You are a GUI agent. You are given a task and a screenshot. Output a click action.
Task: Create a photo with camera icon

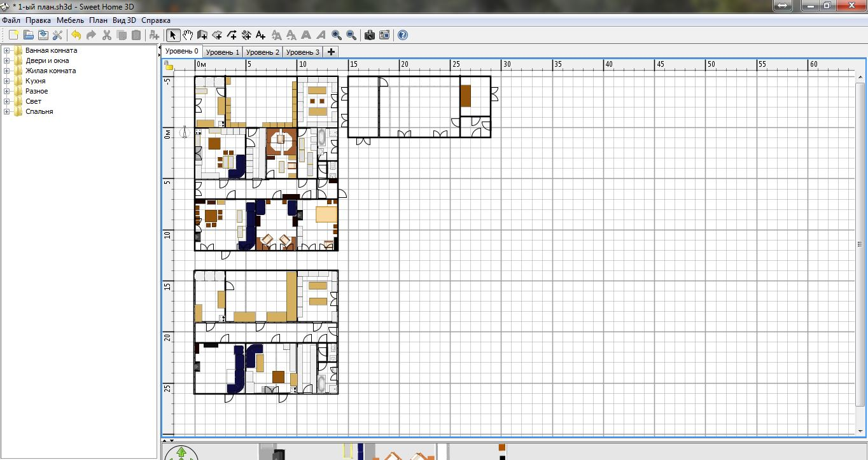(370, 35)
